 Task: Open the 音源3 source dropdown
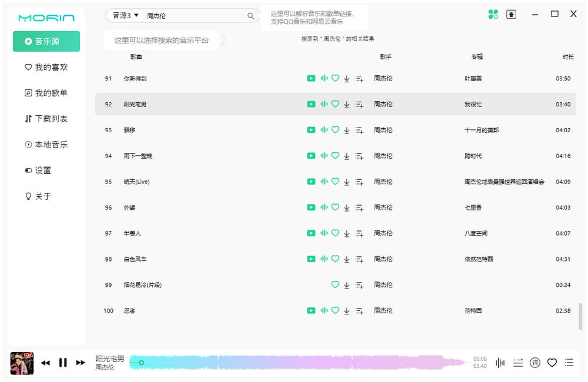coord(126,16)
